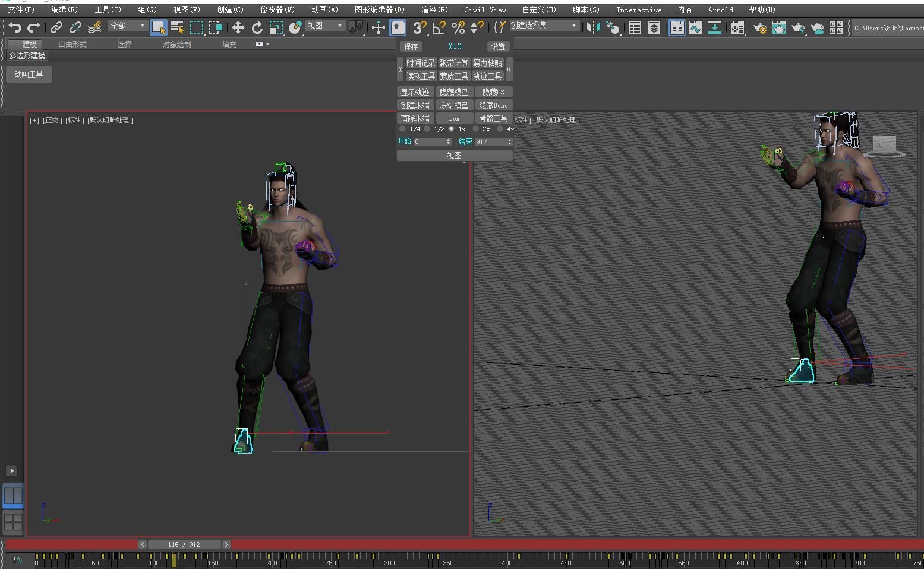This screenshot has height=569, width=924.
Task: Toggle the Layer Explorer icon
Action: [x=654, y=27]
